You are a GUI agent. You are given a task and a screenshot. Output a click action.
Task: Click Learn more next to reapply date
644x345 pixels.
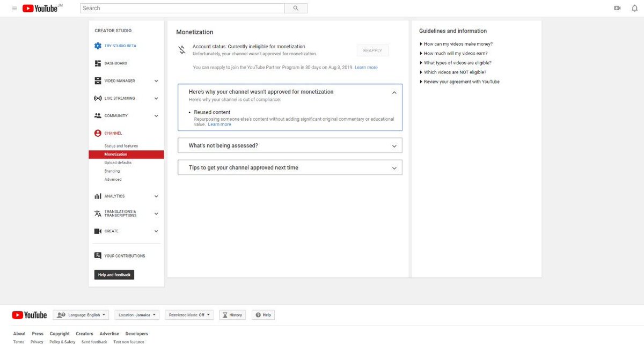[x=366, y=68]
